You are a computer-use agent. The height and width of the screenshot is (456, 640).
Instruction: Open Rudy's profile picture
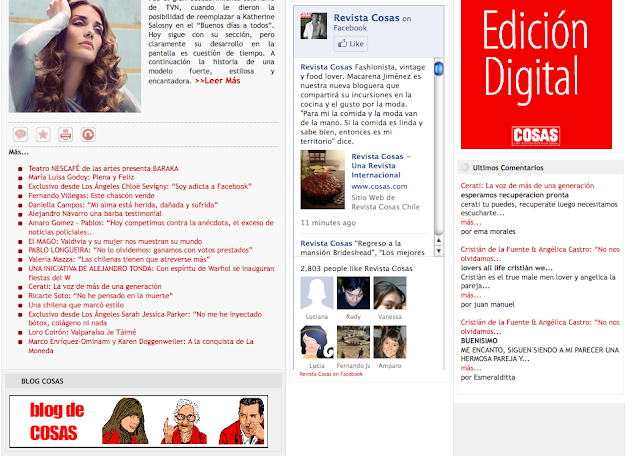(x=353, y=293)
